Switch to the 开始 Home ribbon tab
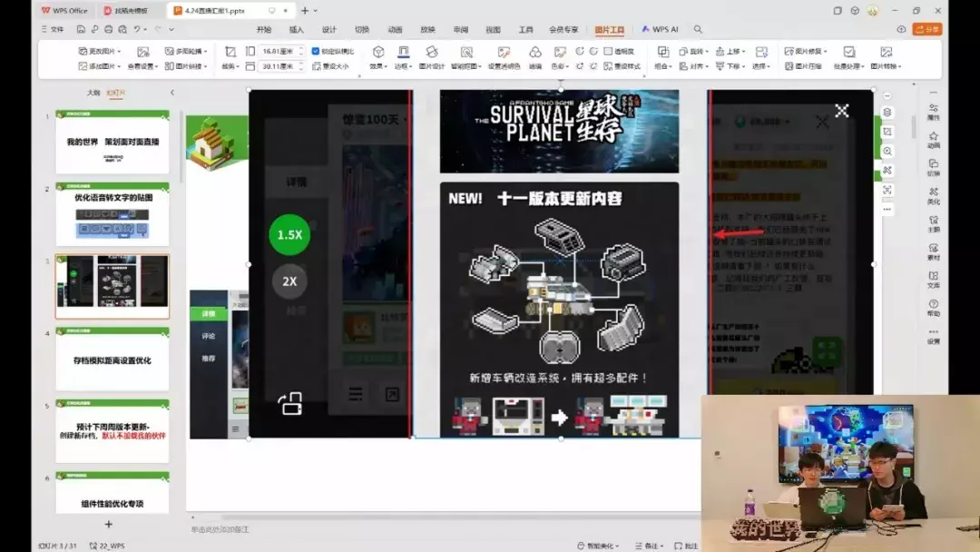Image resolution: width=980 pixels, height=552 pixels. coord(264,29)
